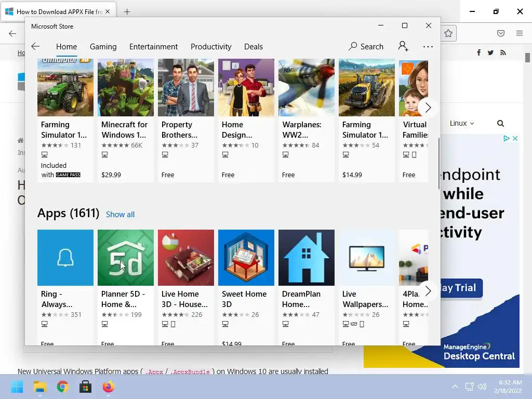Switch to the Home tab
Image resolution: width=532 pixels, height=399 pixels.
coord(66,46)
